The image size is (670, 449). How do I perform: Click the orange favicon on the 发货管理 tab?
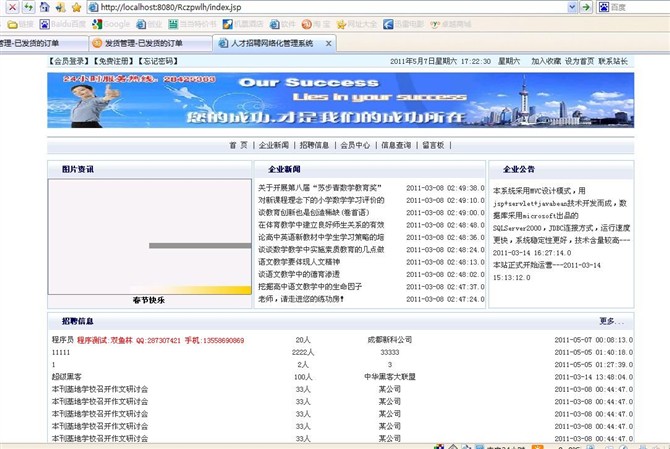(97, 43)
